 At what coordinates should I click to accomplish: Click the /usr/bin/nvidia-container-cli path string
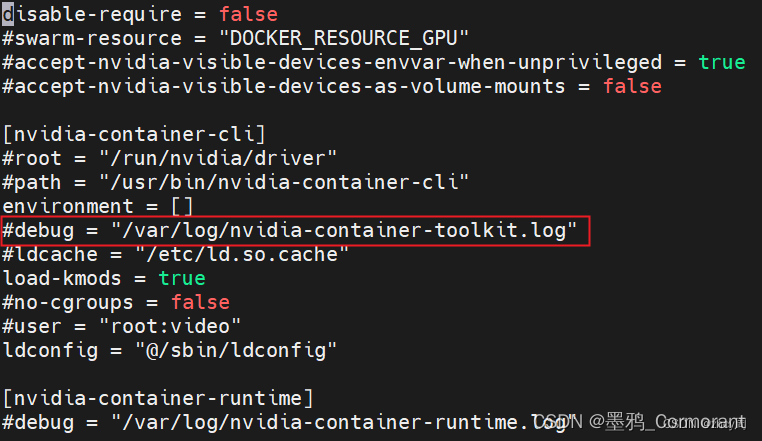pyautogui.click(x=284, y=182)
